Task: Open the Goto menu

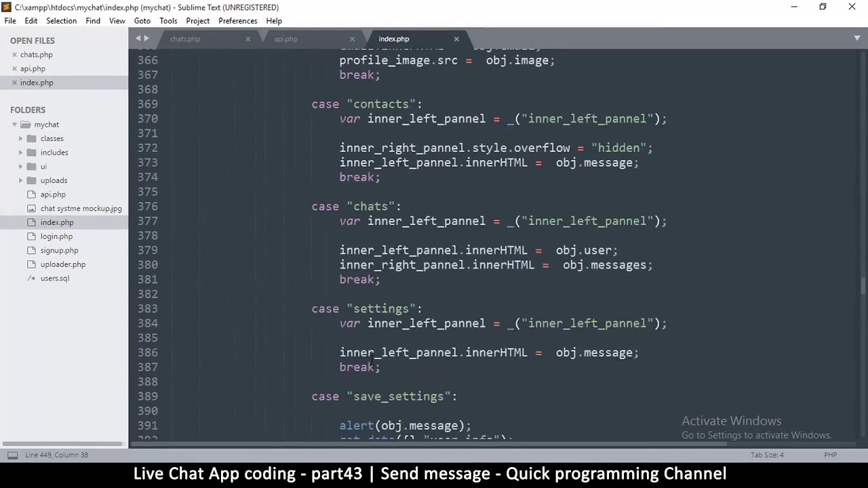Action: (142, 21)
